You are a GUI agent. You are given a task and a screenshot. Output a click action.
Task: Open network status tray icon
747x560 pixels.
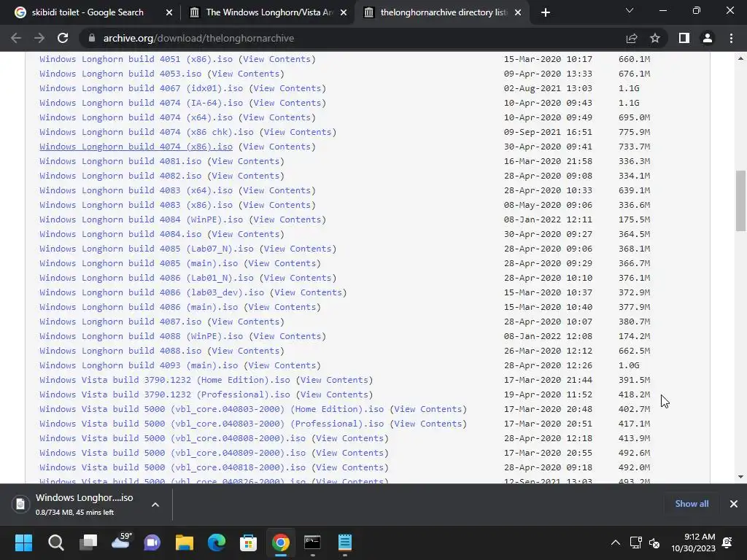(635, 542)
